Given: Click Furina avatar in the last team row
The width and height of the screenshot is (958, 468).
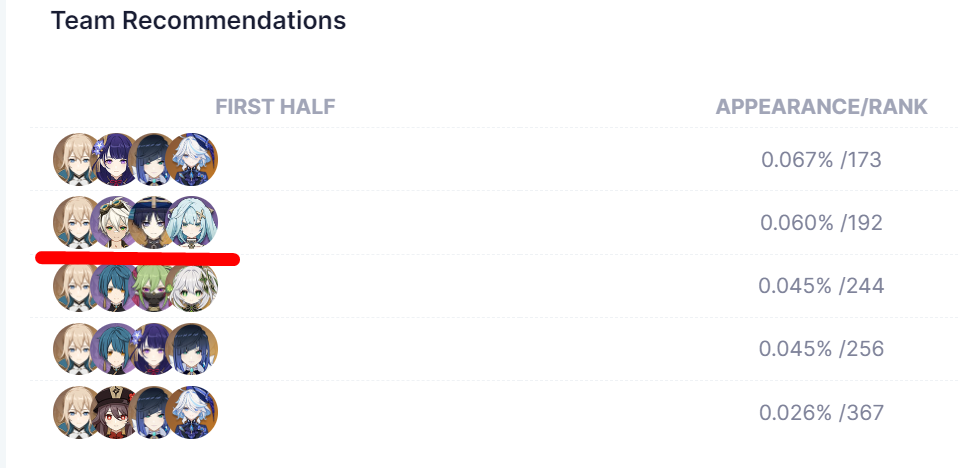Looking at the screenshot, I should [x=192, y=412].
